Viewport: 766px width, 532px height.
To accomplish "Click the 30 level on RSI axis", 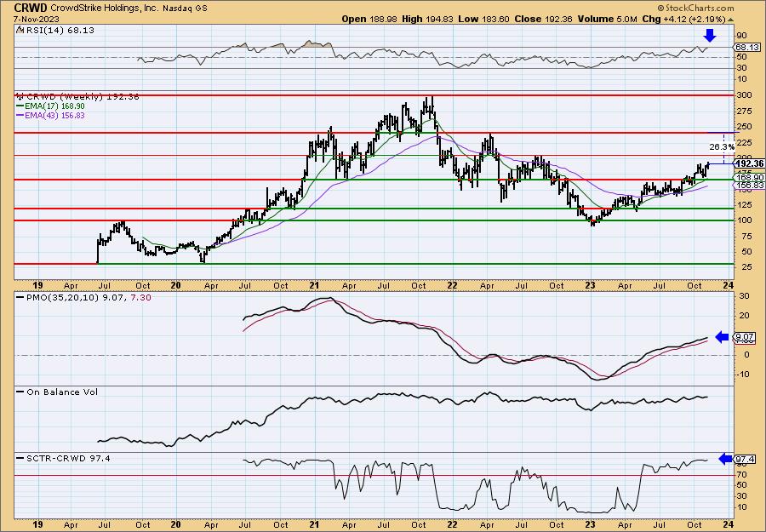I will click(742, 68).
